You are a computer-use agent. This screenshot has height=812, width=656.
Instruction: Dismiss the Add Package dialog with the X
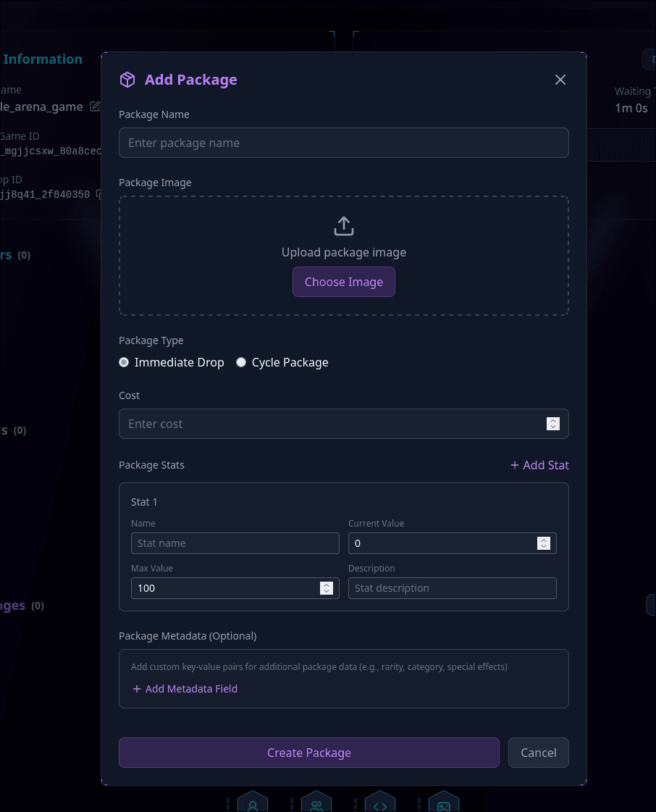coord(560,80)
